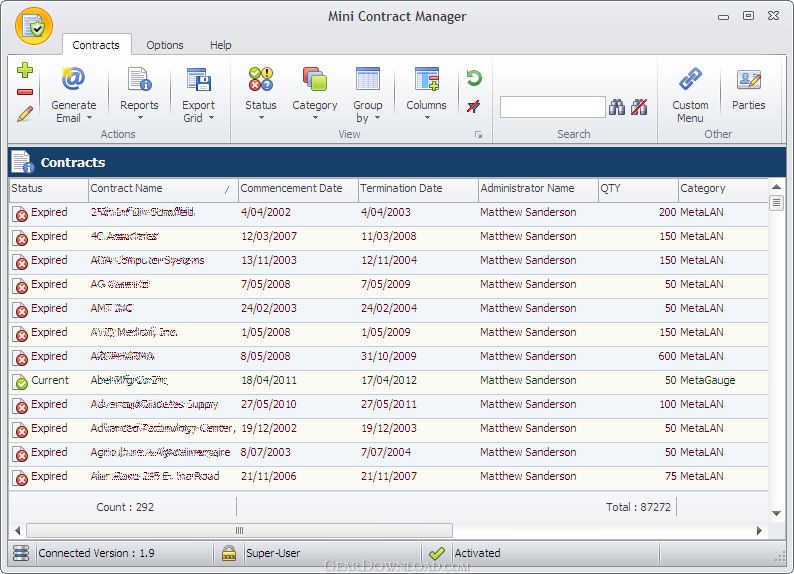The width and height of the screenshot is (794, 574).
Task: Expand the Status dropdown arrow
Action: tap(261, 118)
